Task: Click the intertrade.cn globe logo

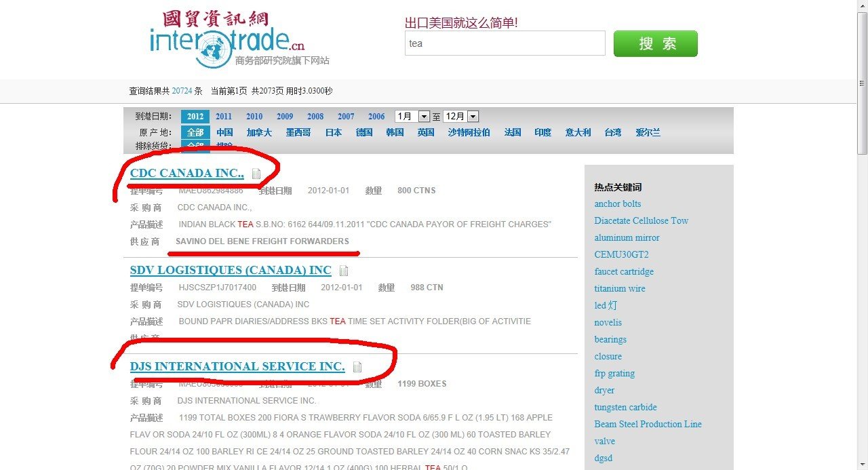Action: [x=214, y=47]
